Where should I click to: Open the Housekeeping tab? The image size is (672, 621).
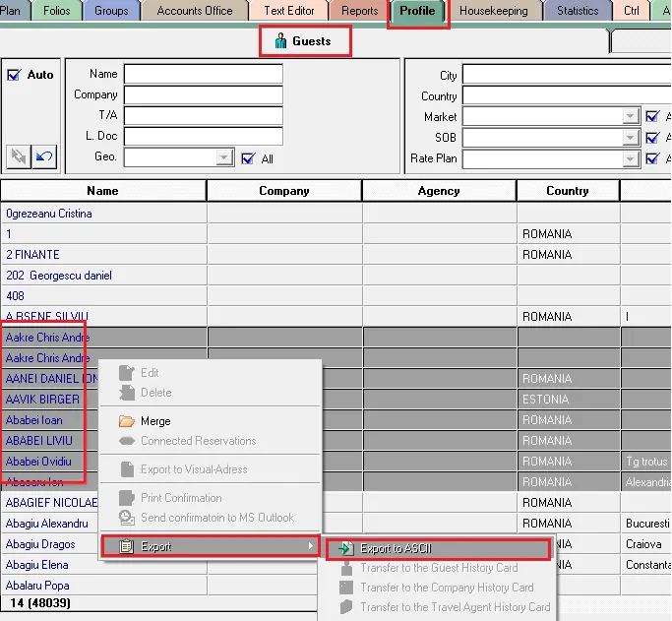(494, 10)
